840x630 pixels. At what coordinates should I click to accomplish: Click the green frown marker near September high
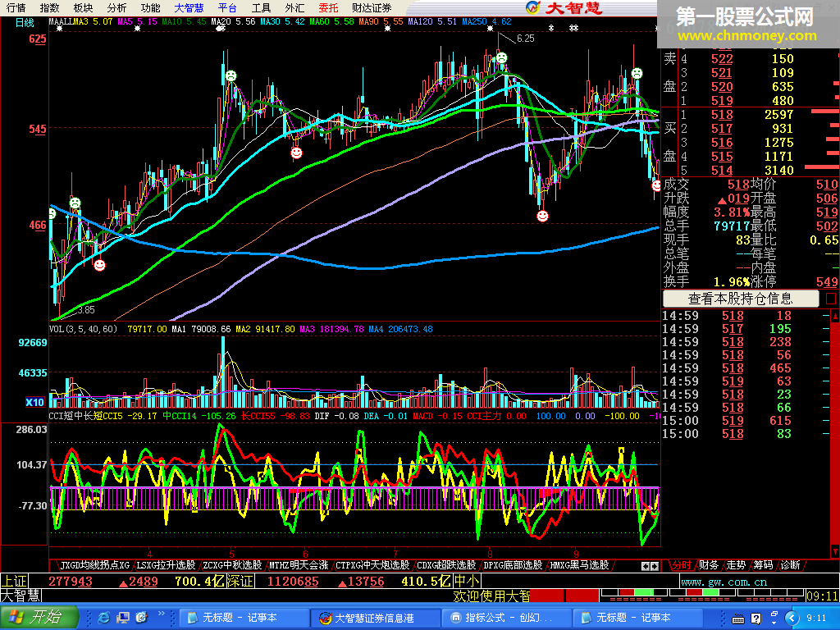(637, 73)
